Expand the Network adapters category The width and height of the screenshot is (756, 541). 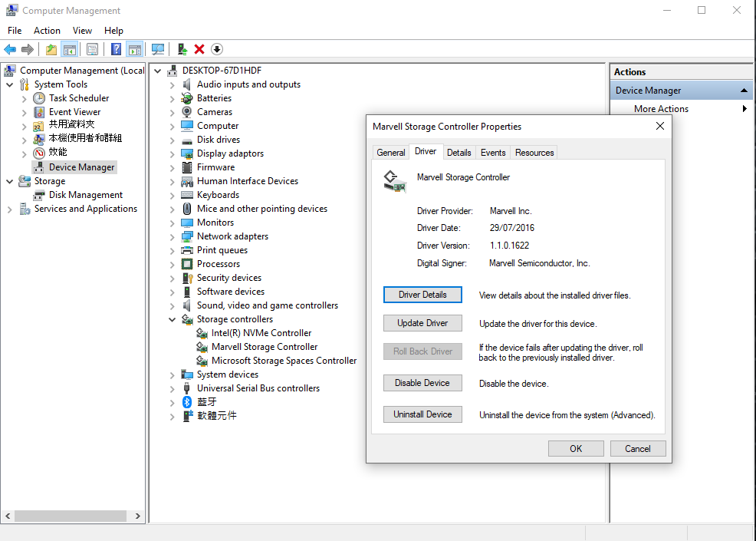(x=173, y=236)
